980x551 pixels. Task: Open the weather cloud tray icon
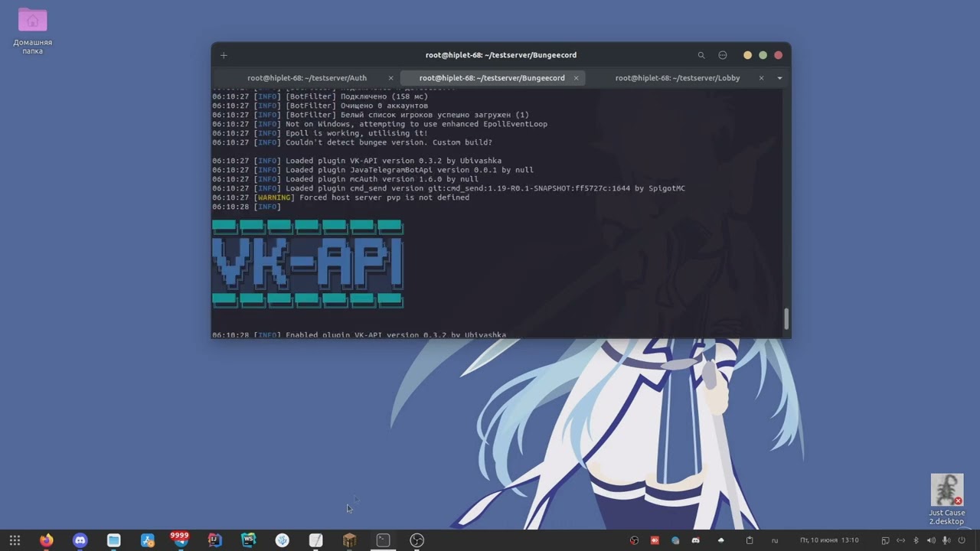(x=720, y=540)
